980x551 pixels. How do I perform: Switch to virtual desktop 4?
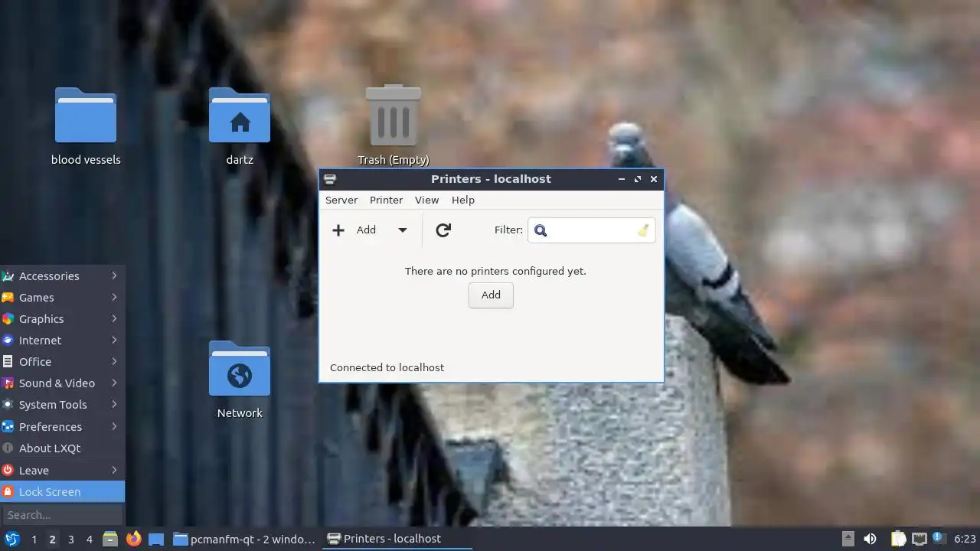[x=89, y=539]
